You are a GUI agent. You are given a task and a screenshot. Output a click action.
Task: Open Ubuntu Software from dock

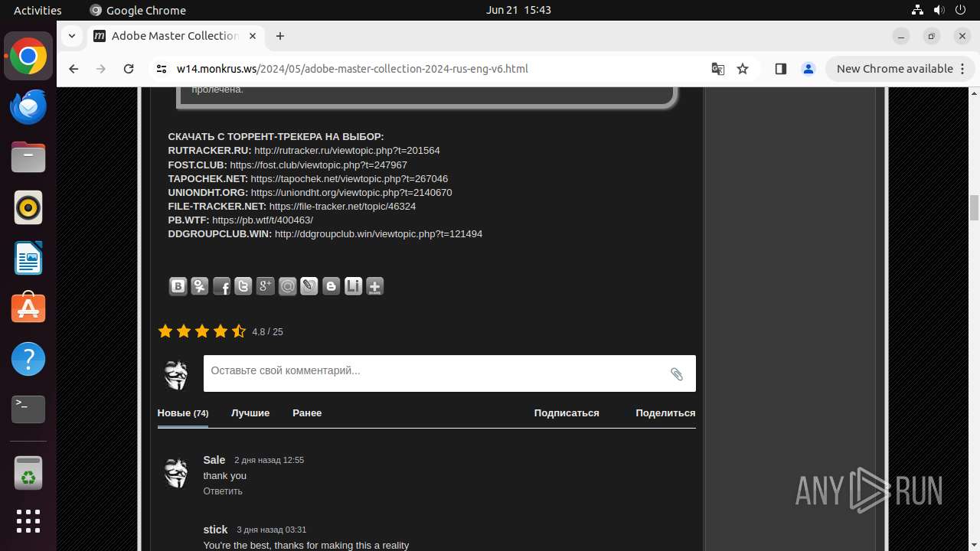click(x=28, y=308)
